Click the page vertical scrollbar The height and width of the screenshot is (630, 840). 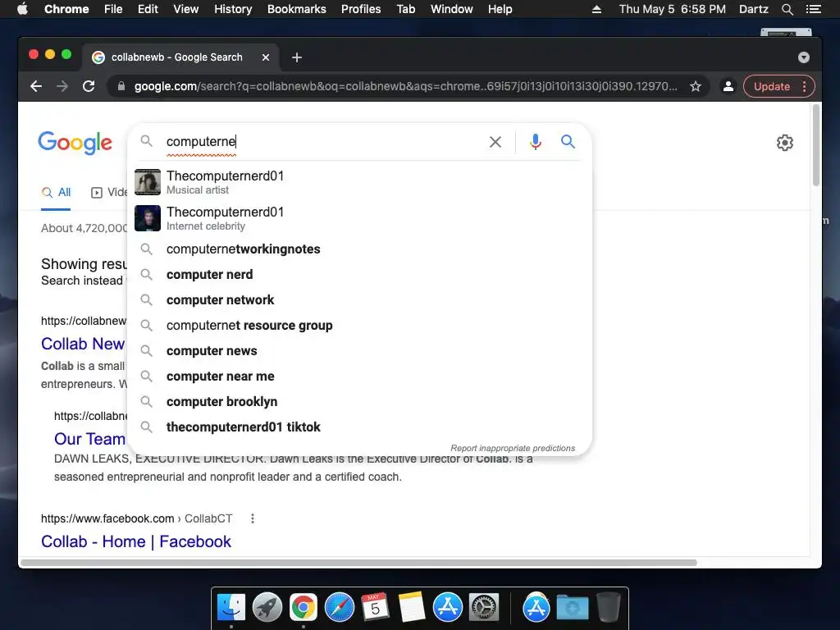[x=816, y=146]
